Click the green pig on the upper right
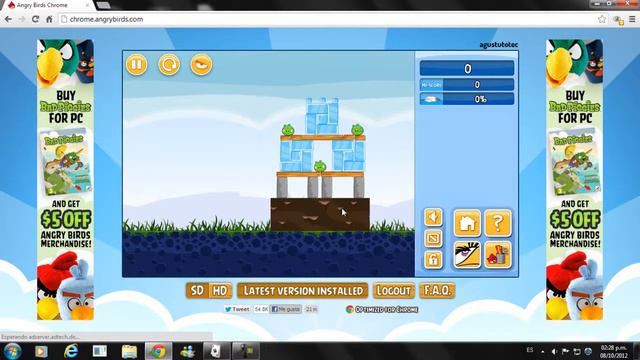The image size is (640, 360). click(358, 130)
